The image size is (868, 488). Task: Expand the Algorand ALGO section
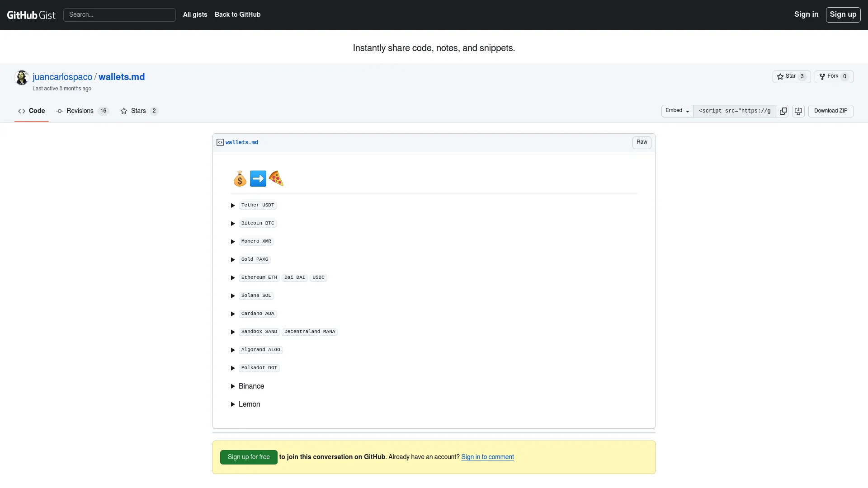click(260, 350)
